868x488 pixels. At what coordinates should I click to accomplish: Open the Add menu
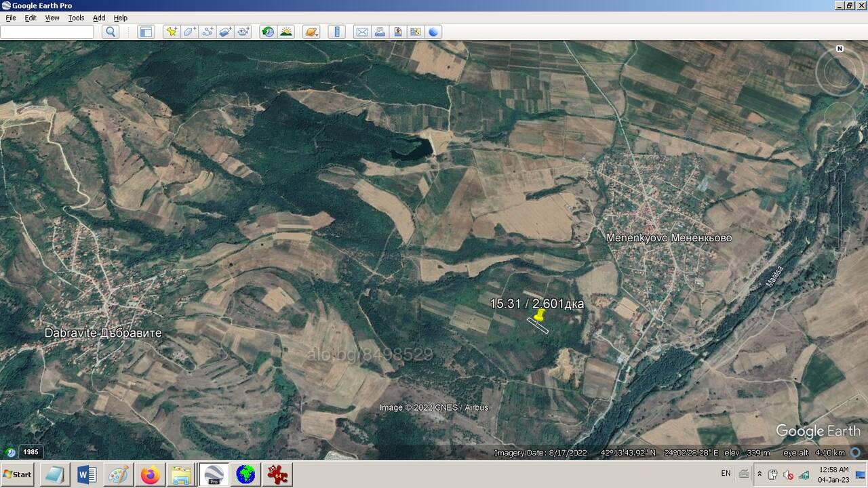coord(99,18)
